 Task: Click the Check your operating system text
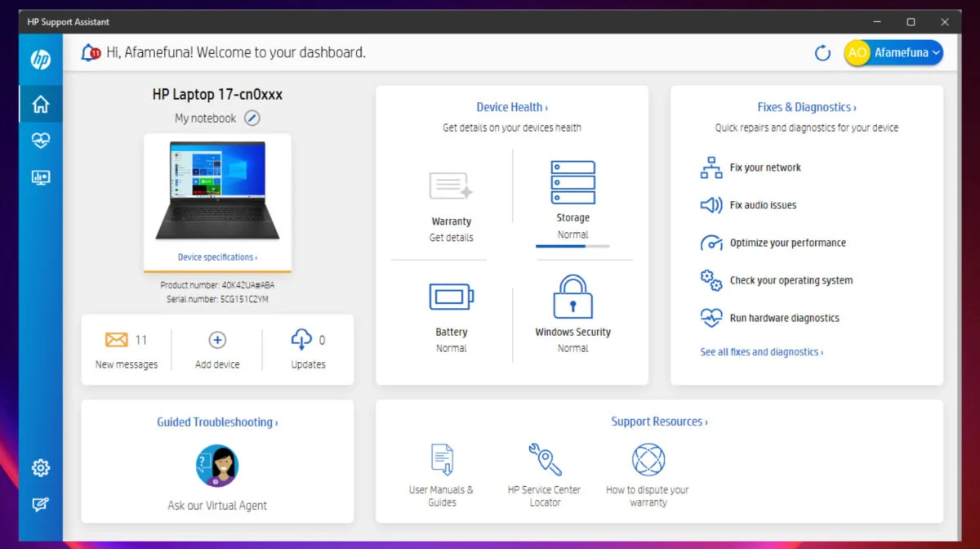(791, 280)
